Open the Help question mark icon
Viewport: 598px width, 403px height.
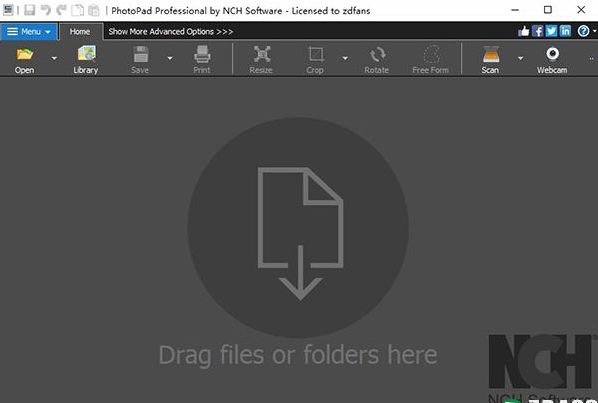click(584, 31)
